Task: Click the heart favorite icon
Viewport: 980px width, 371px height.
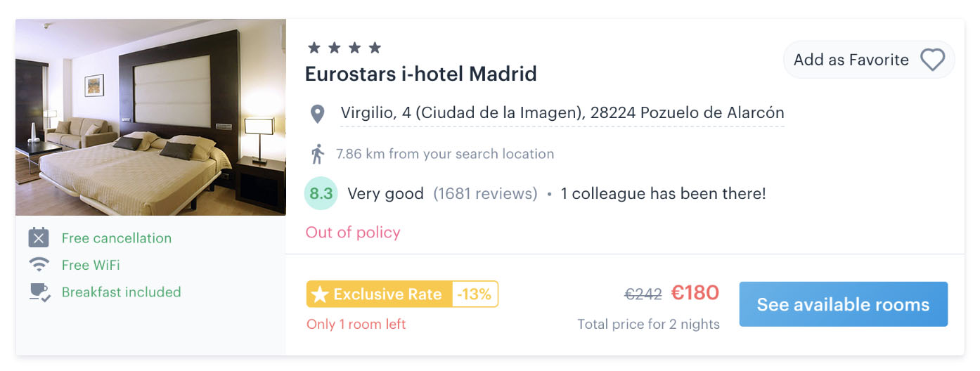Action: [x=932, y=60]
